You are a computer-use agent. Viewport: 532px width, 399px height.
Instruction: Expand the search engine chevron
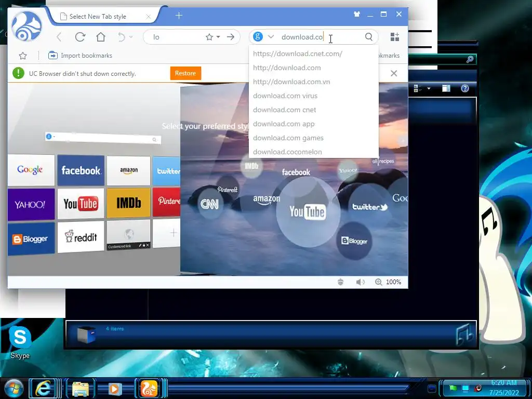pyautogui.click(x=271, y=37)
